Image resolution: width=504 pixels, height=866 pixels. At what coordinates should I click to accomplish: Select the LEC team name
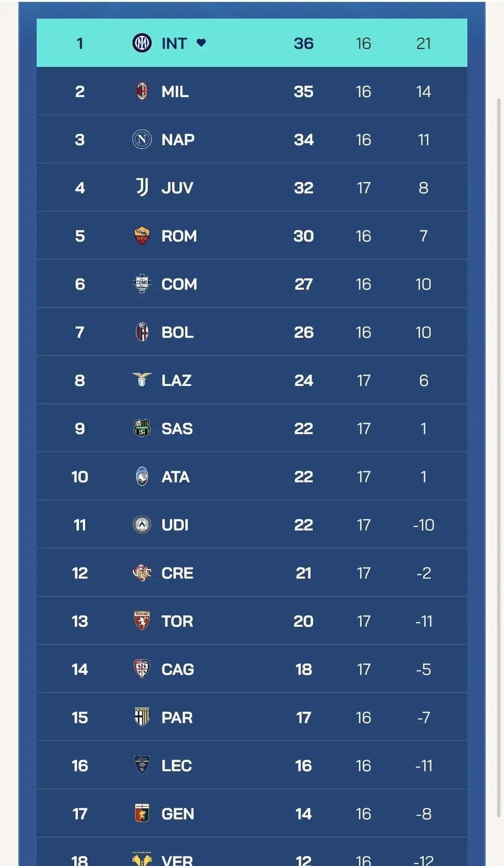pyautogui.click(x=176, y=765)
